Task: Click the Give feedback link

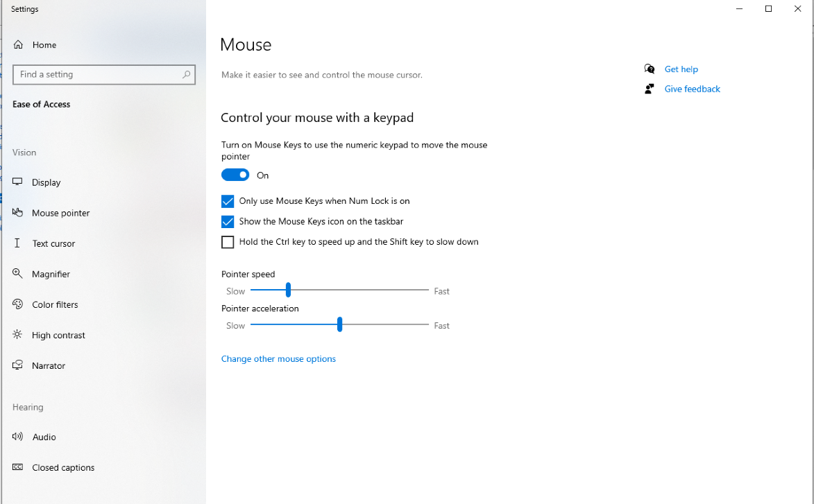Action: click(692, 89)
